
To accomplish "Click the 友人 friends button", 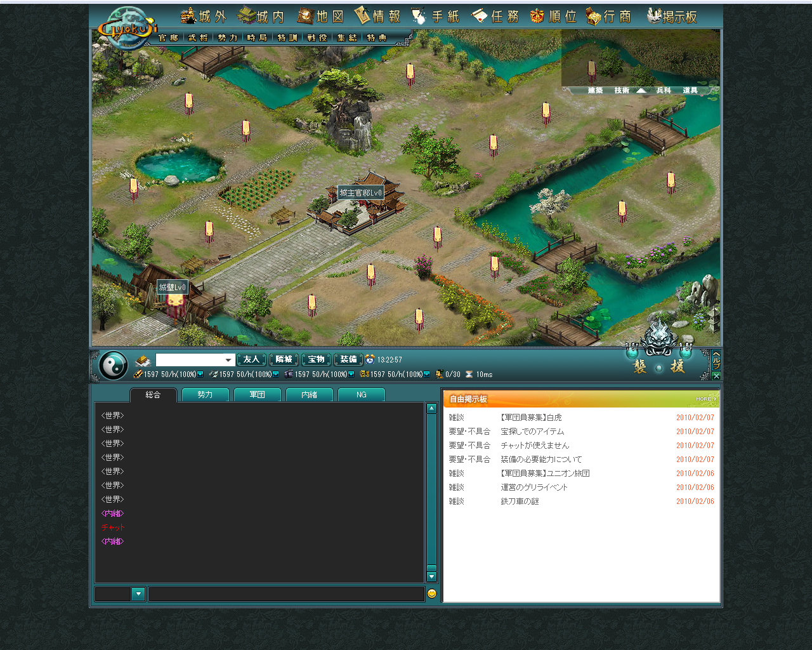I will tap(251, 360).
